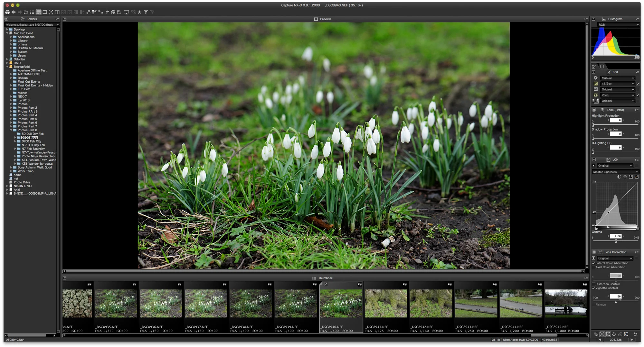Click the next image arrow in status bar
The height and width of the screenshot is (347, 644).
pyautogui.click(x=631, y=340)
